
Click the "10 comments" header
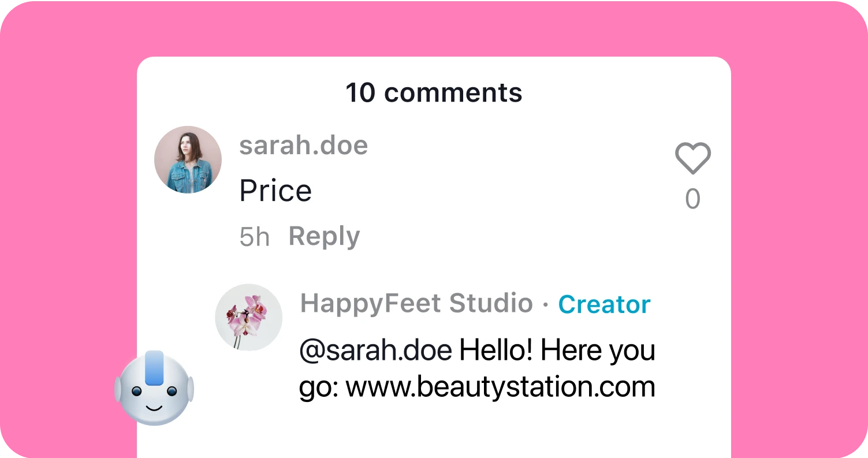pos(434,93)
